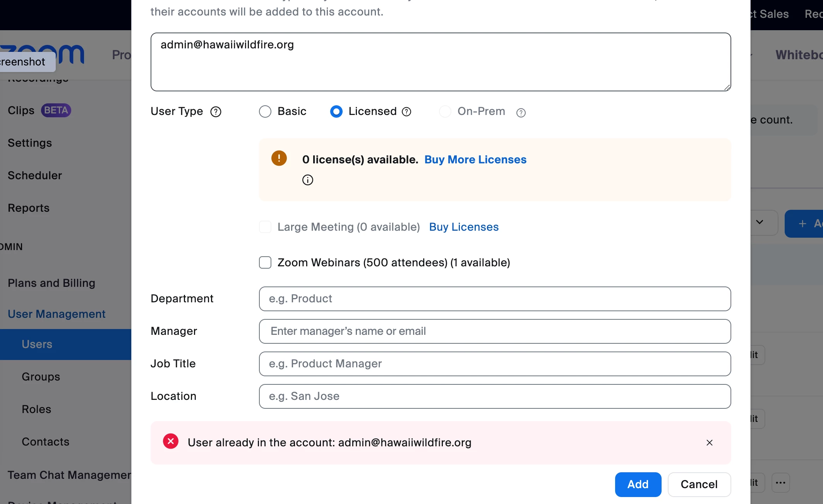
Task: Cancel the add users dialog
Action: click(699, 484)
